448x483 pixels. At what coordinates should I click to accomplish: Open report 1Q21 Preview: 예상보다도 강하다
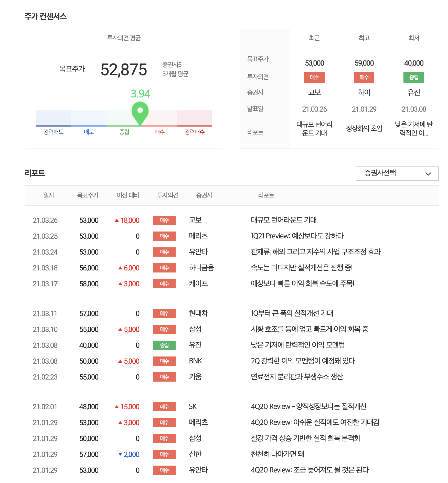coord(297,236)
